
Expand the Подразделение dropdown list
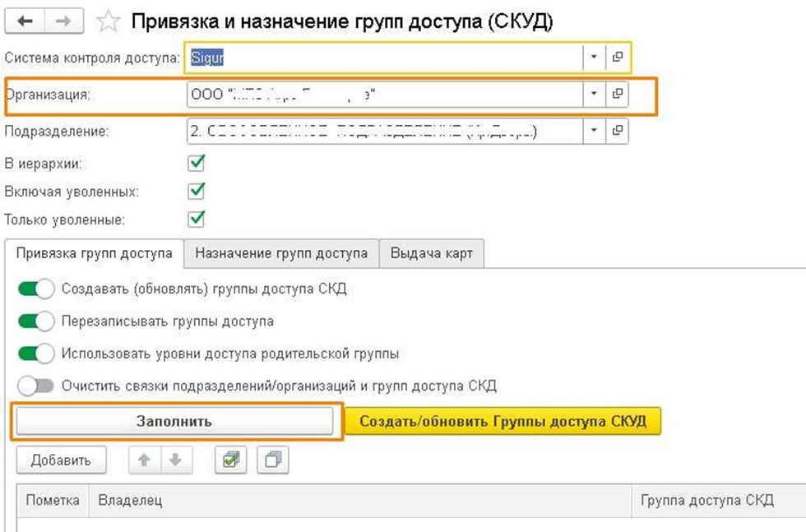[x=594, y=131]
